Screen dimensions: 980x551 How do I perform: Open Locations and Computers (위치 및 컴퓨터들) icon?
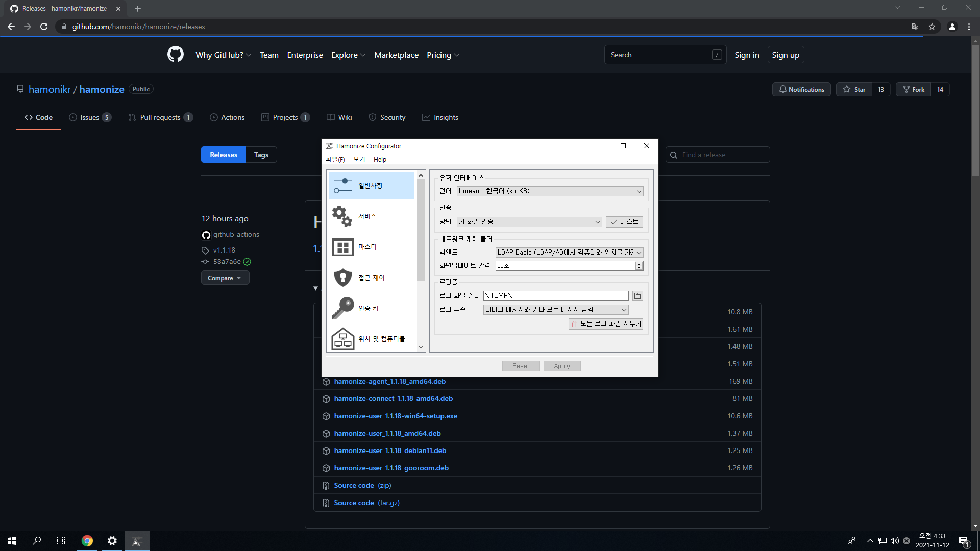click(x=342, y=339)
